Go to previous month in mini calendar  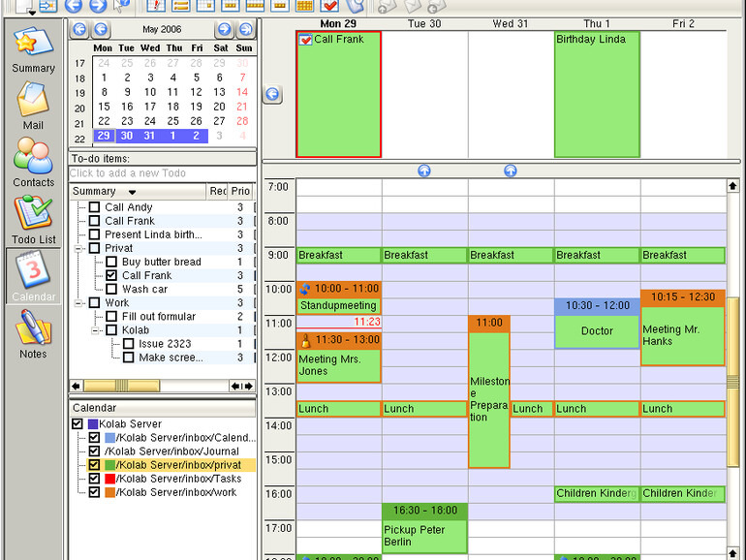[x=101, y=29]
